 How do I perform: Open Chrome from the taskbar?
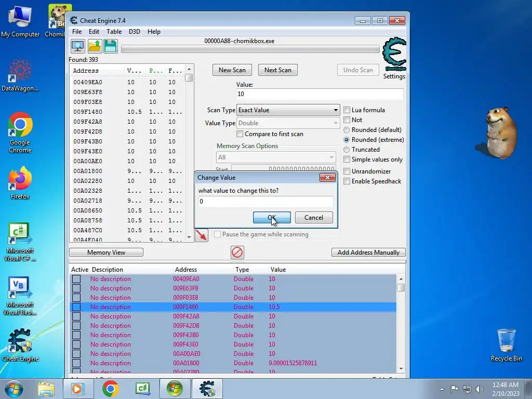[x=110, y=389]
